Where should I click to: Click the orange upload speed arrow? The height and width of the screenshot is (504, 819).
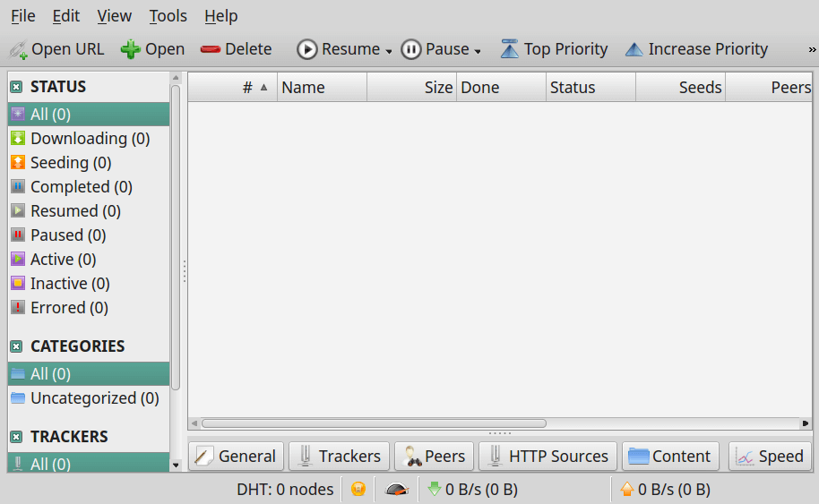point(626,489)
